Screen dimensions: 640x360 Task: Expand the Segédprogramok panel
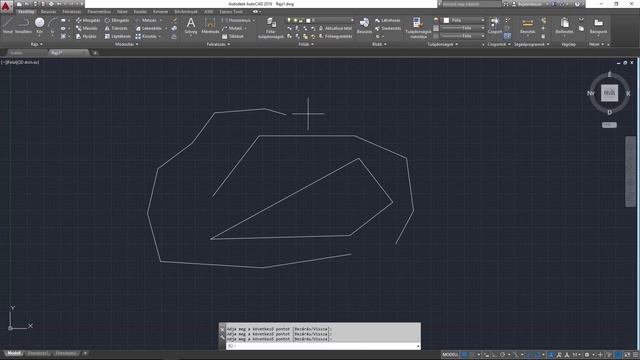tap(531, 44)
